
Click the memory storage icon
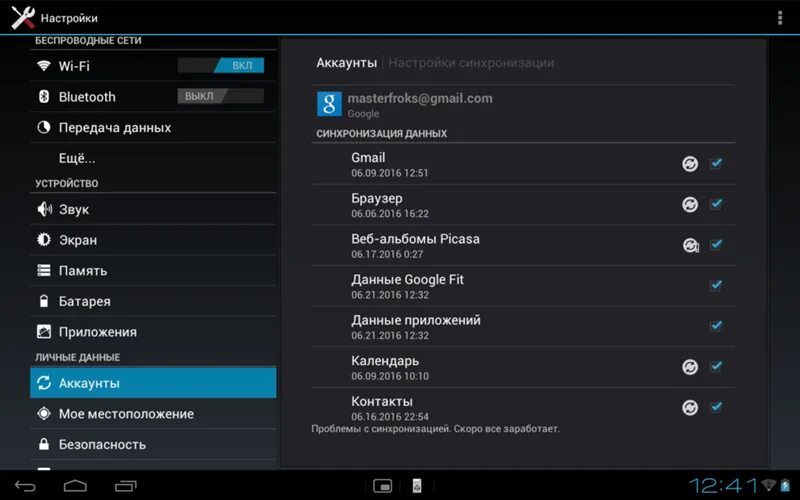click(44, 270)
